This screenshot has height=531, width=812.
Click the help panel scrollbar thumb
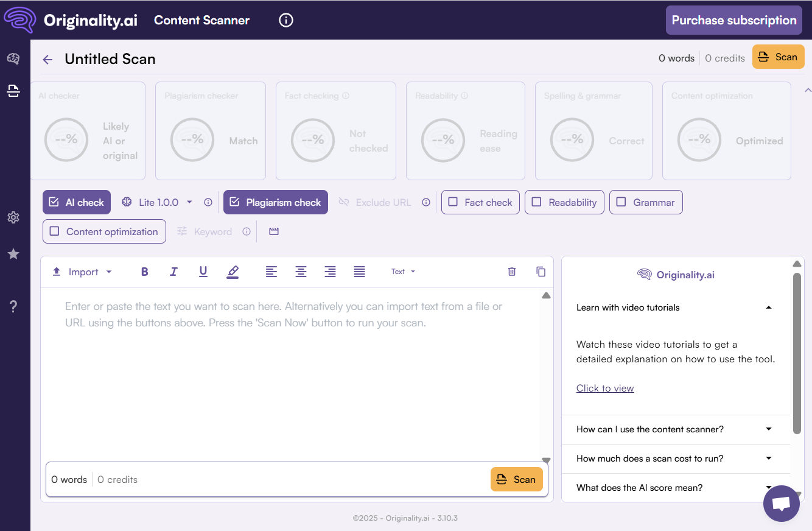pyautogui.click(x=797, y=353)
